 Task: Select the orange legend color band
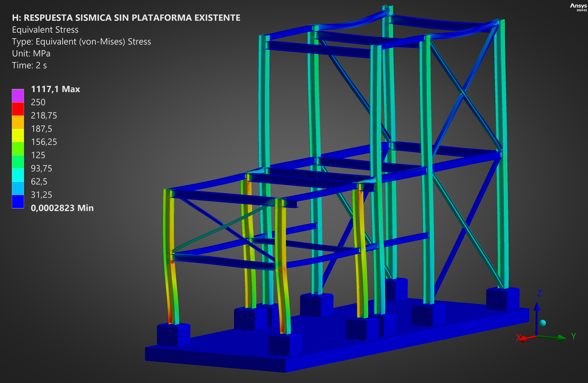18,122
